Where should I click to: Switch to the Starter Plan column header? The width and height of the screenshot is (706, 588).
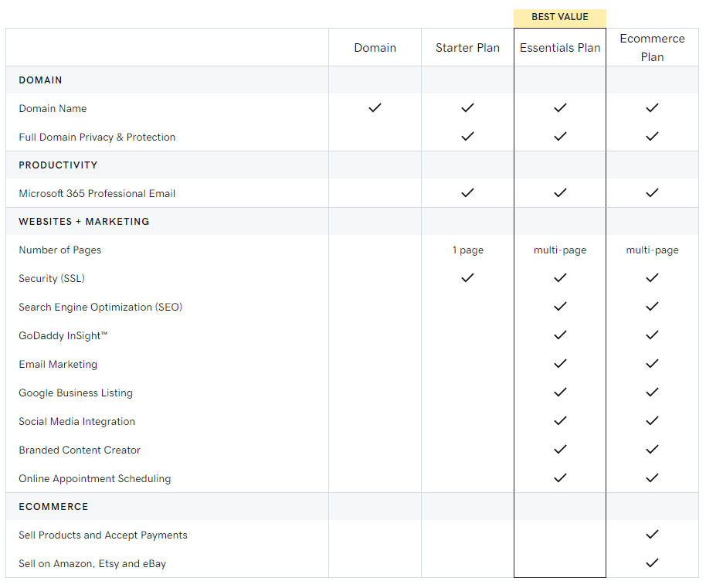tap(467, 47)
